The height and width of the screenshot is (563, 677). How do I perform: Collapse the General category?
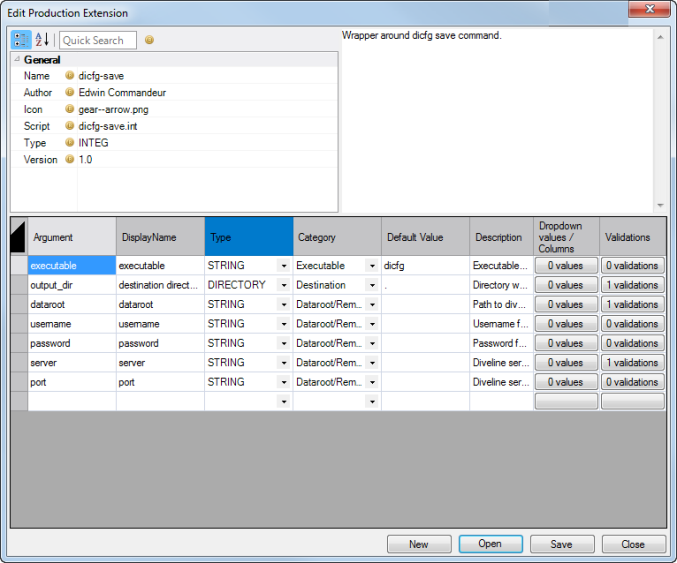16,59
